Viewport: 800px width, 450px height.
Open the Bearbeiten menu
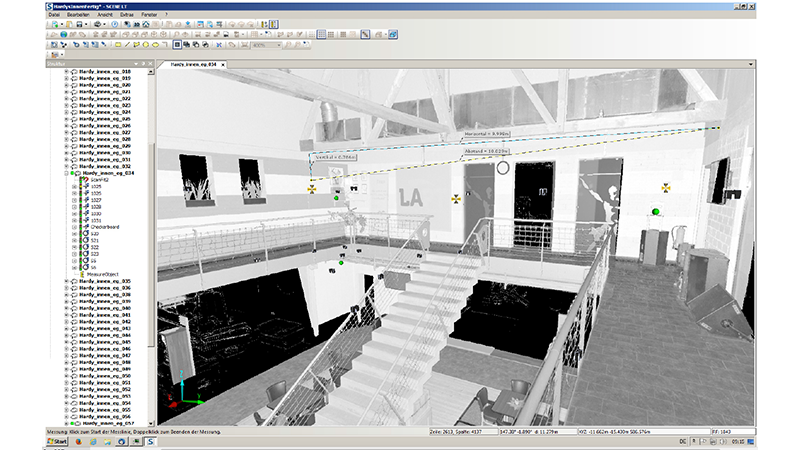(x=78, y=15)
